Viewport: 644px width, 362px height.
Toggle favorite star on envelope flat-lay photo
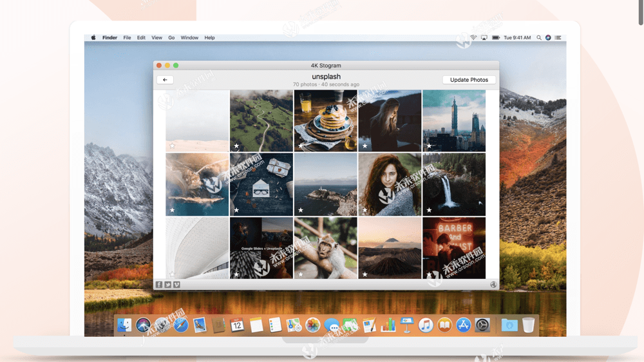pos(236,210)
